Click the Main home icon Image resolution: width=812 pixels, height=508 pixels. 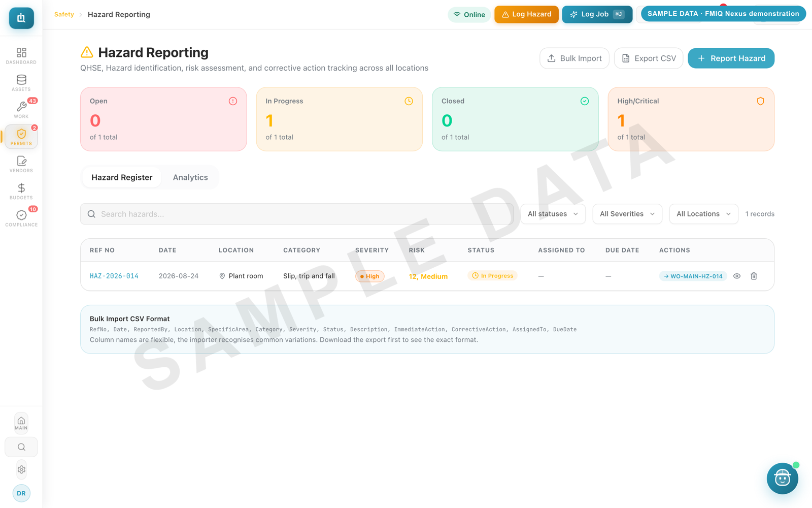coord(21,423)
